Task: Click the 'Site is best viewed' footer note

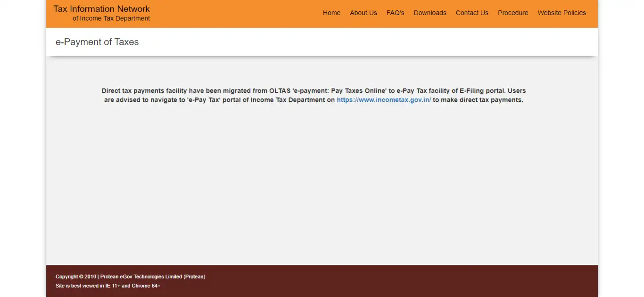Action: click(x=107, y=286)
